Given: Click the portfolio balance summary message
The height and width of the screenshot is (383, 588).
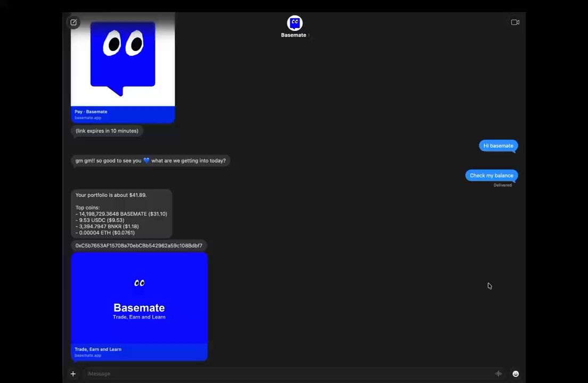Looking at the screenshot, I should [x=121, y=214].
